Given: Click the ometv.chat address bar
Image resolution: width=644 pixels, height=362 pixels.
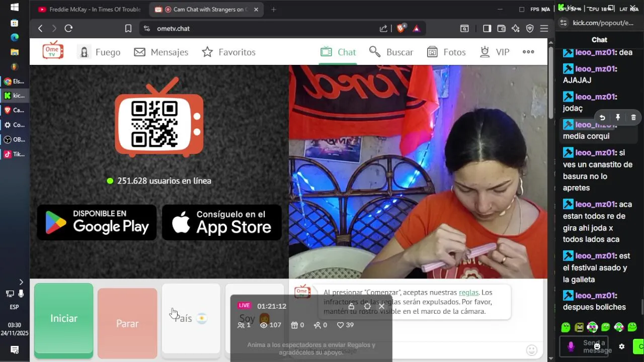Looking at the screenshot, I should [262, 29].
